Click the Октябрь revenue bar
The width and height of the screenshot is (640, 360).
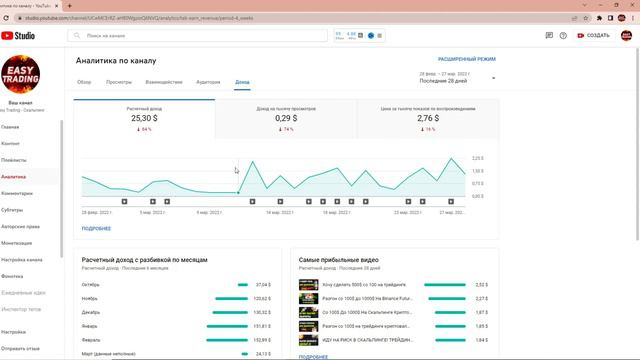click(x=243, y=285)
